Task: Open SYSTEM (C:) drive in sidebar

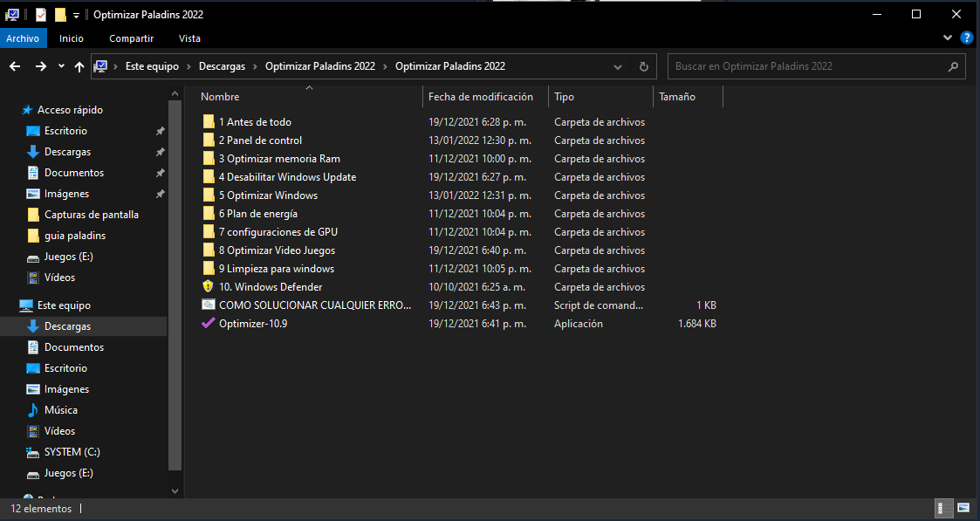Action: click(72, 452)
